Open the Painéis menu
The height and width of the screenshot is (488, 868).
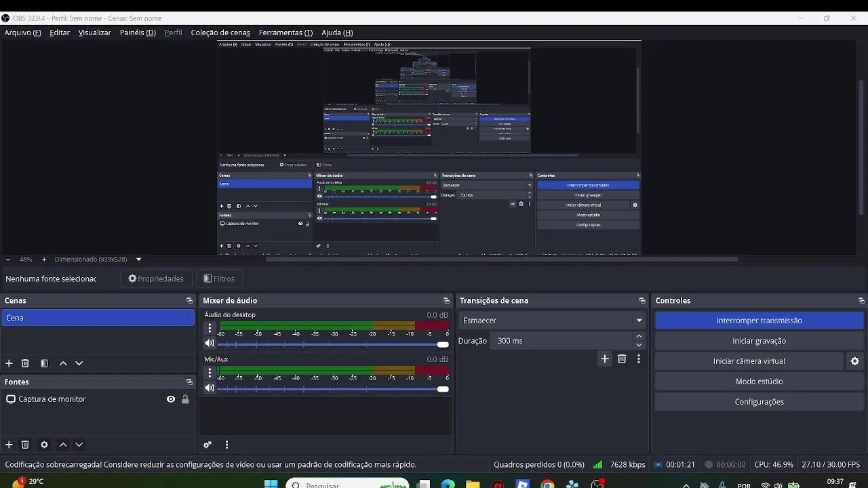(138, 33)
